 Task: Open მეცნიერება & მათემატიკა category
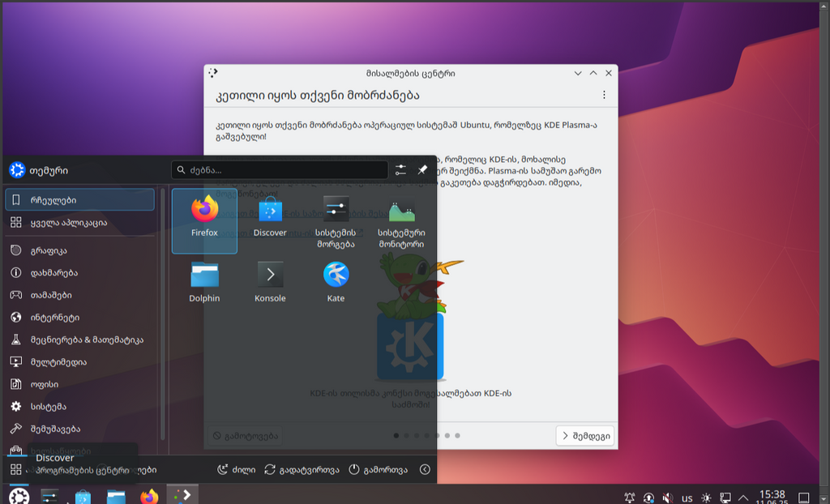pyautogui.click(x=80, y=340)
